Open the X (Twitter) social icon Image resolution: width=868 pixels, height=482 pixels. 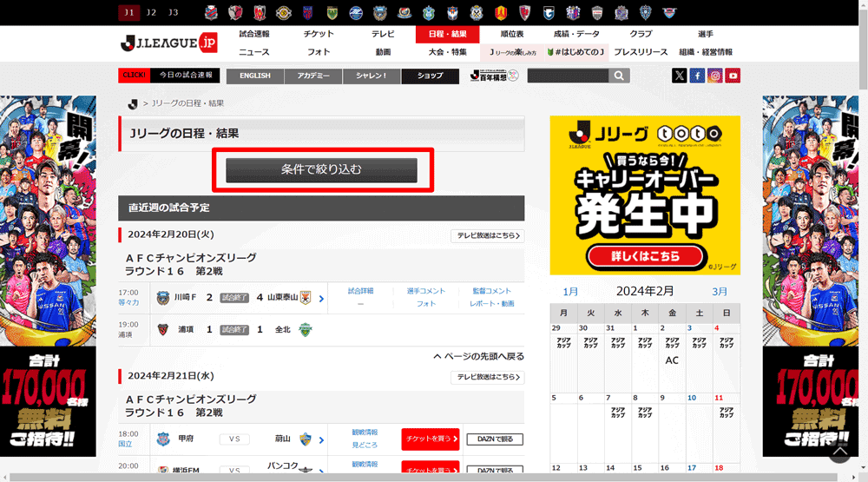(x=679, y=76)
